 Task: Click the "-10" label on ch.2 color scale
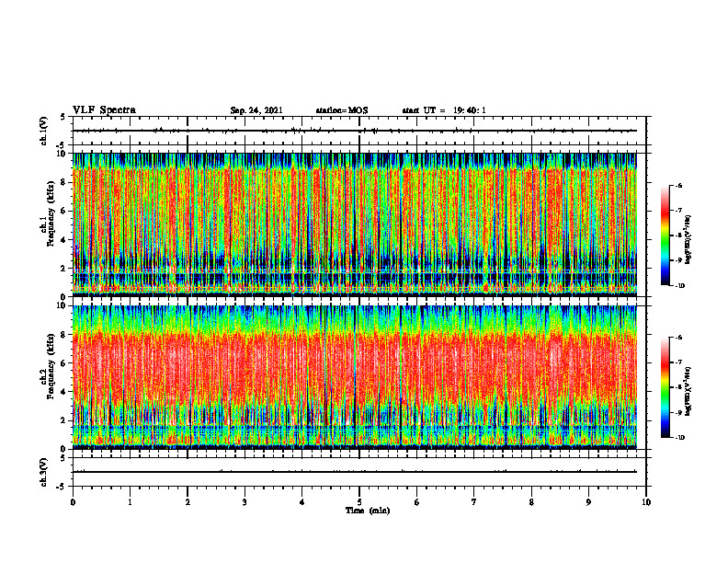coord(680,438)
